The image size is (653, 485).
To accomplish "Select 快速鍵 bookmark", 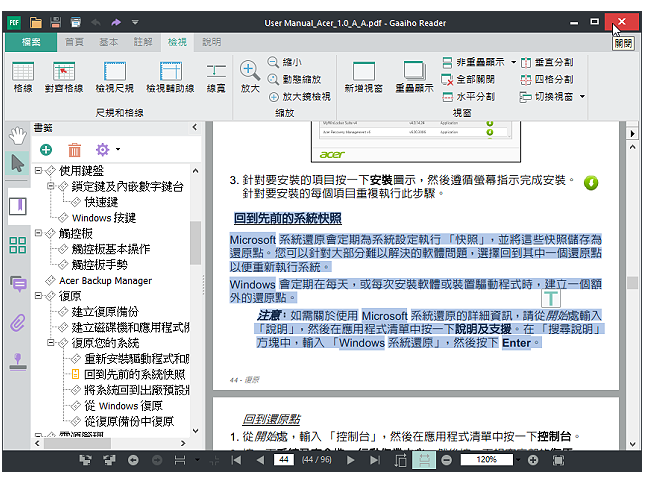I will 101,202.
